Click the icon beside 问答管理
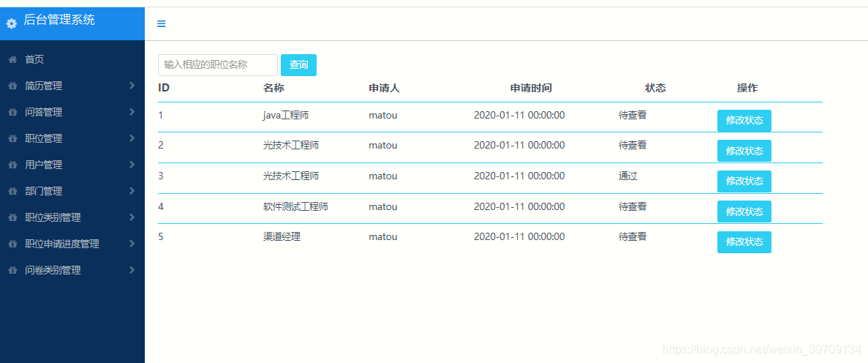Image resolution: width=868 pixels, height=363 pixels. tap(12, 112)
